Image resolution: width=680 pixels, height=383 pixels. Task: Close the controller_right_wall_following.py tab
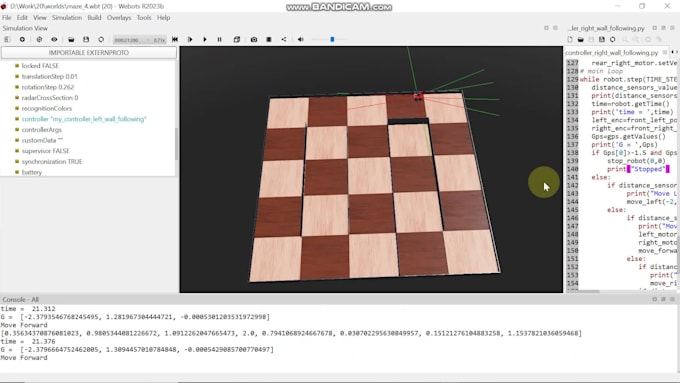[665, 52]
